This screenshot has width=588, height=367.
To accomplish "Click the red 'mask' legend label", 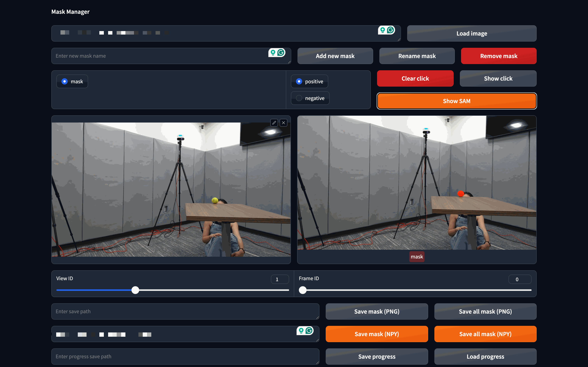I will pyautogui.click(x=416, y=257).
